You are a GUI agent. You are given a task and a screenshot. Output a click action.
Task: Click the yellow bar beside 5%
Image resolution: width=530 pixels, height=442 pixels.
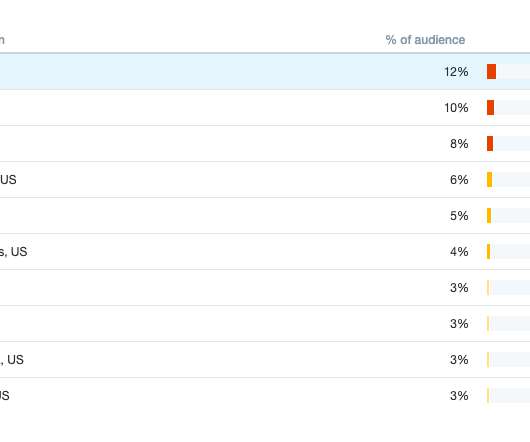(489, 216)
